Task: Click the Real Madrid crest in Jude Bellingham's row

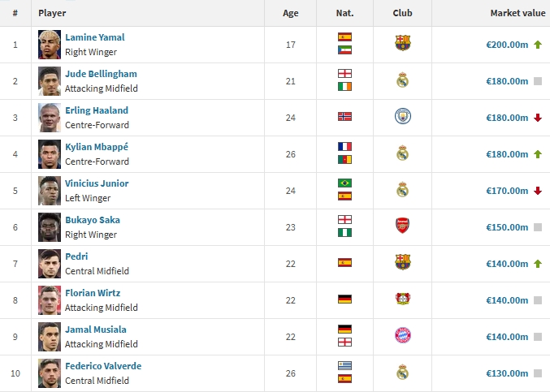Action: click(402, 80)
